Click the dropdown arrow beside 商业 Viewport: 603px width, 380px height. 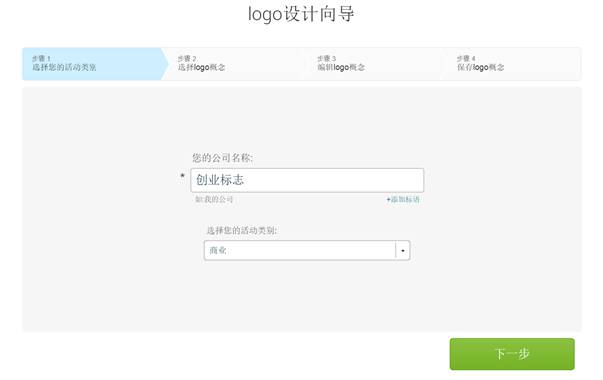click(x=403, y=250)
